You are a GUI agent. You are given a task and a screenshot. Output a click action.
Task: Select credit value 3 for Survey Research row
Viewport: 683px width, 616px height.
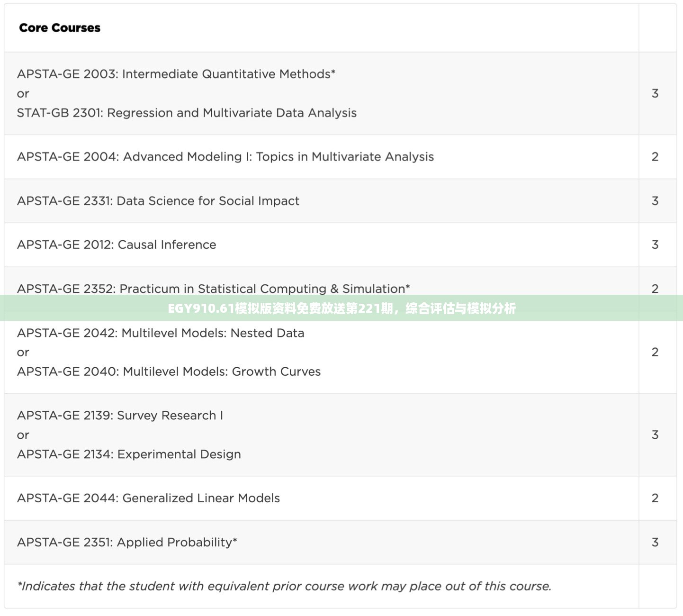(655, 435)
